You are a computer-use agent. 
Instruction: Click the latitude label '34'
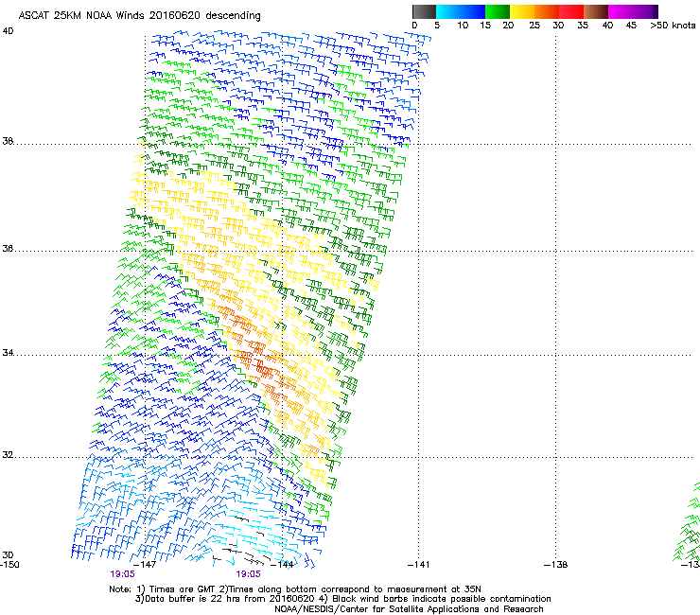click(x=8, y=352)
